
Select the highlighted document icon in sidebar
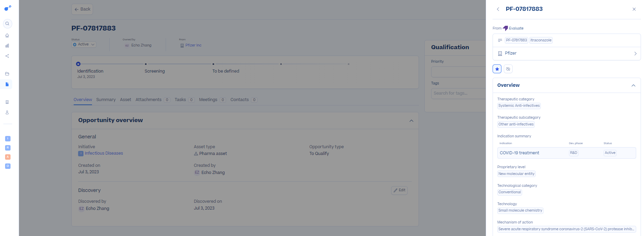coord(7,84)
